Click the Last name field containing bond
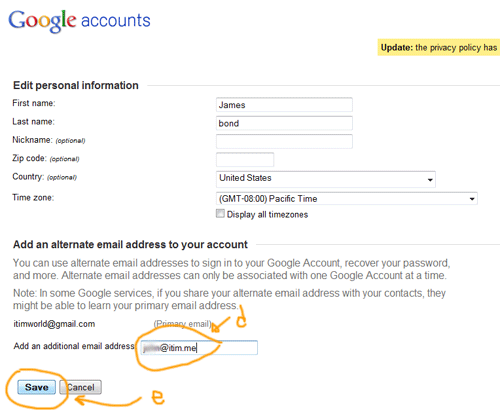Image resolution: width=500 pixels, height=410 pixels. 284,123
